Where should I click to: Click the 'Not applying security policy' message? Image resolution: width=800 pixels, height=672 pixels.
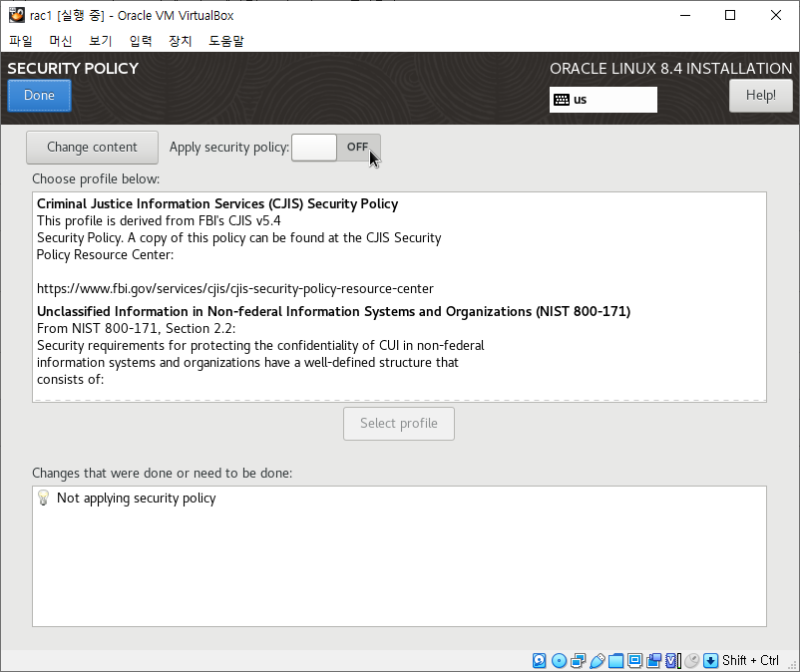137,499
